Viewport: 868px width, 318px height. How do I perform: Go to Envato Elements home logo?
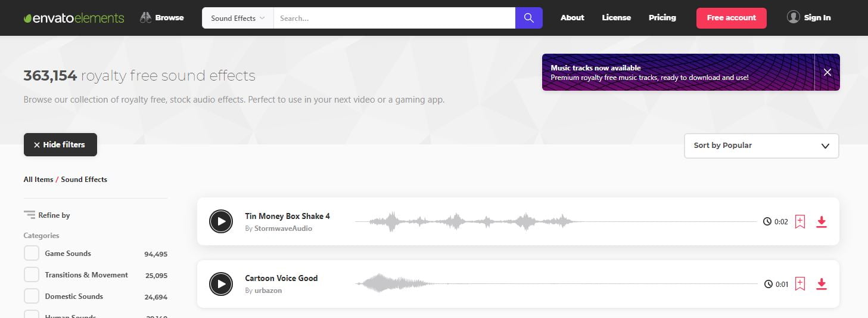click(74, 18)
